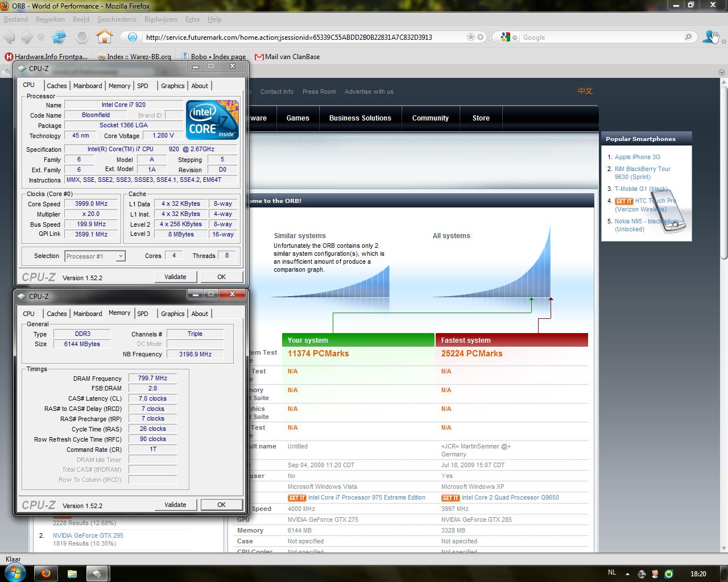Open the Windows Start orb

[x=15, y=573]
